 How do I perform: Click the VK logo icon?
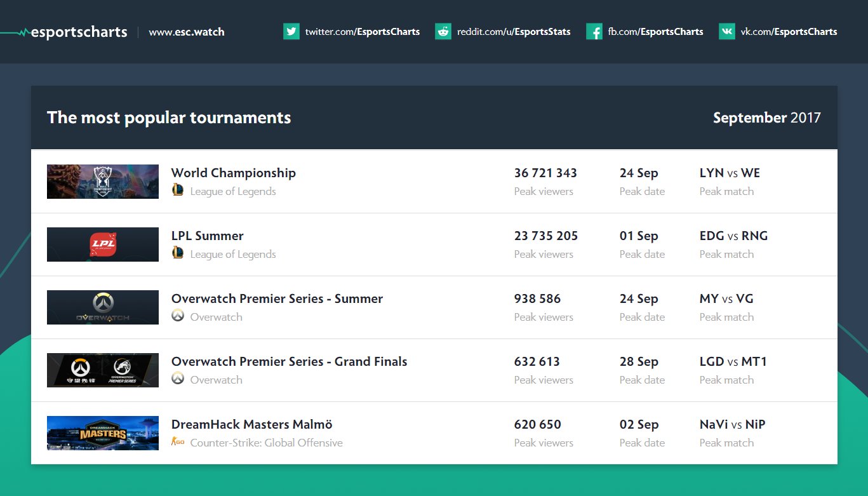point(727,31)
